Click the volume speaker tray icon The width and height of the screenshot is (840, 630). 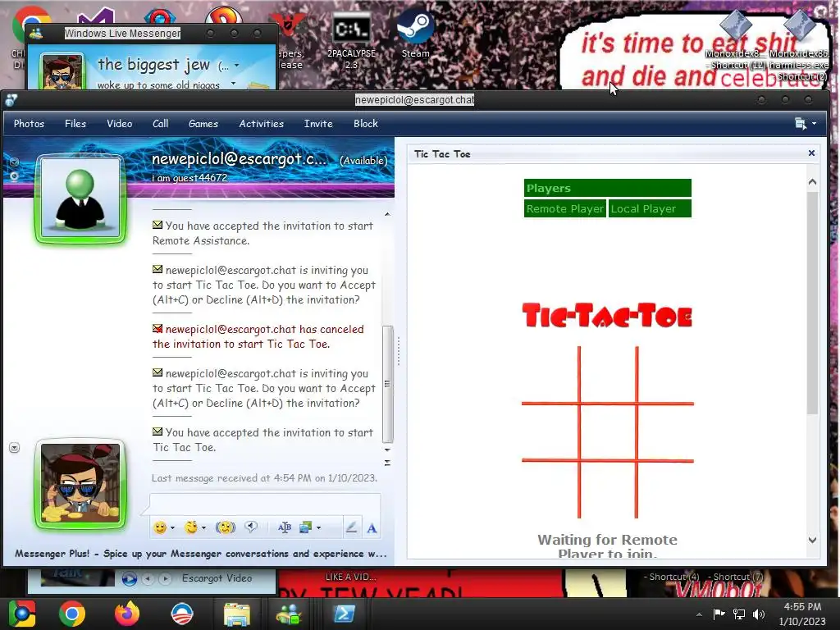point(759,614)
